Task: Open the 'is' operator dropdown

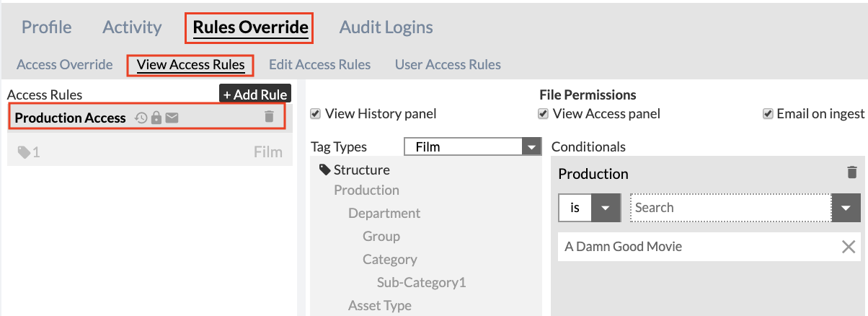Action: [x=589, y=208]
